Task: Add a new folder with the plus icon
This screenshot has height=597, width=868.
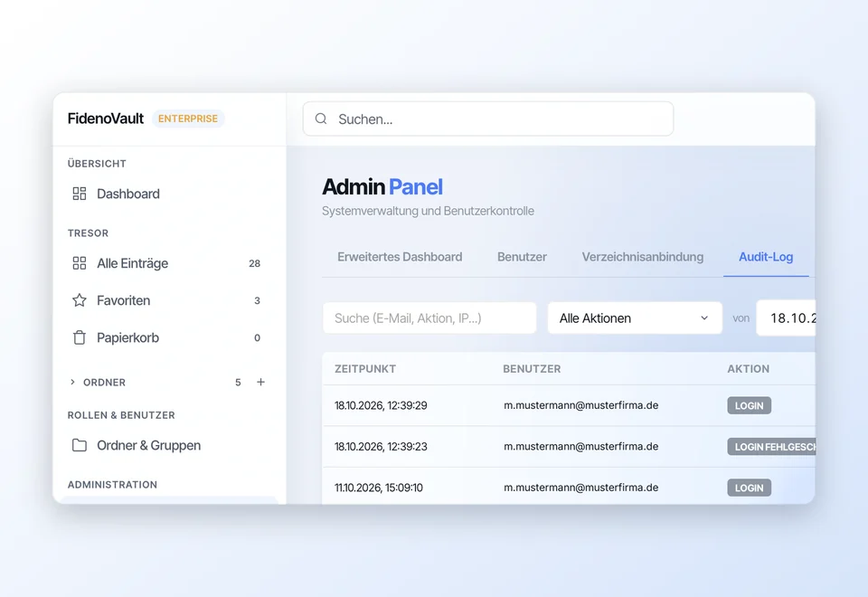Action: [x=260, y=382]
